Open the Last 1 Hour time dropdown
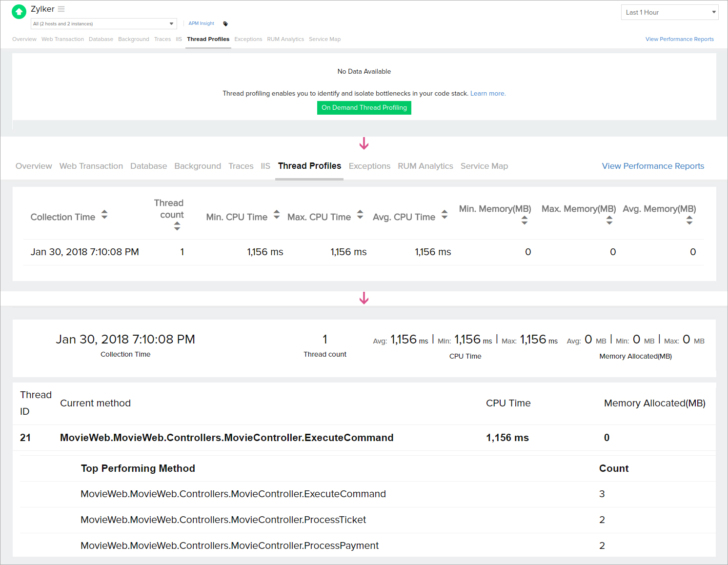Image resolution: width=728 pixels, height=565 pixels. coord(669,12)
